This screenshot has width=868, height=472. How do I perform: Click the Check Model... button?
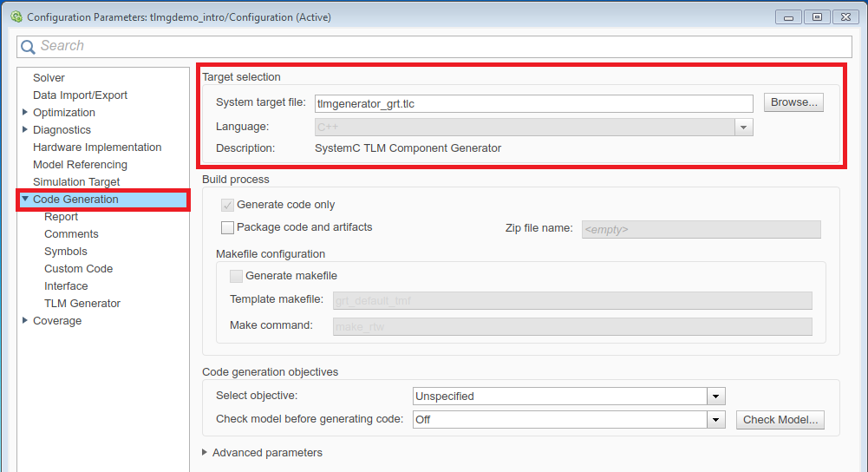pos(780,420)
